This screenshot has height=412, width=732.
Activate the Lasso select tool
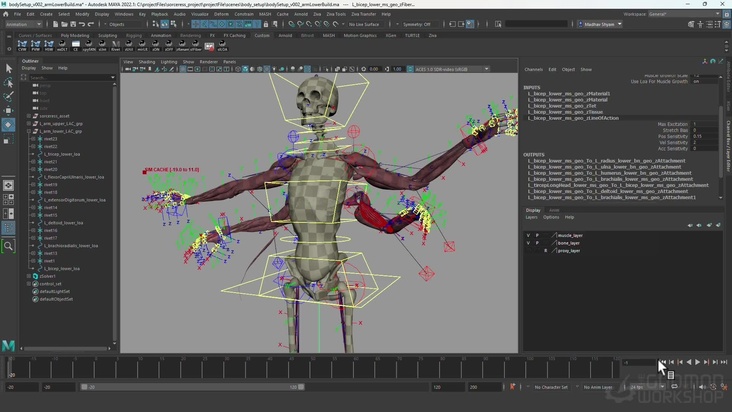[8, 83]
